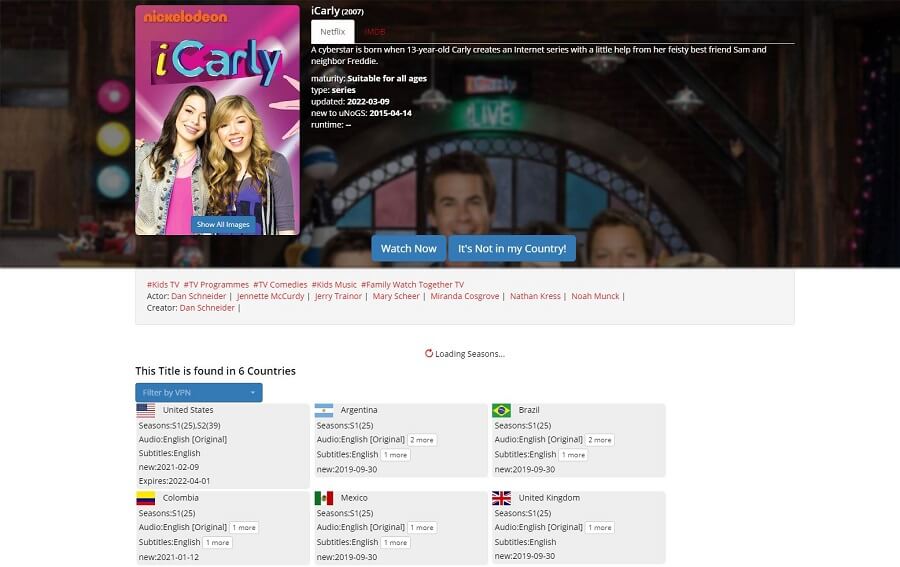Open the #TV Comedies tag
This screenshot has height=567, width=900.
pos(280,285)
